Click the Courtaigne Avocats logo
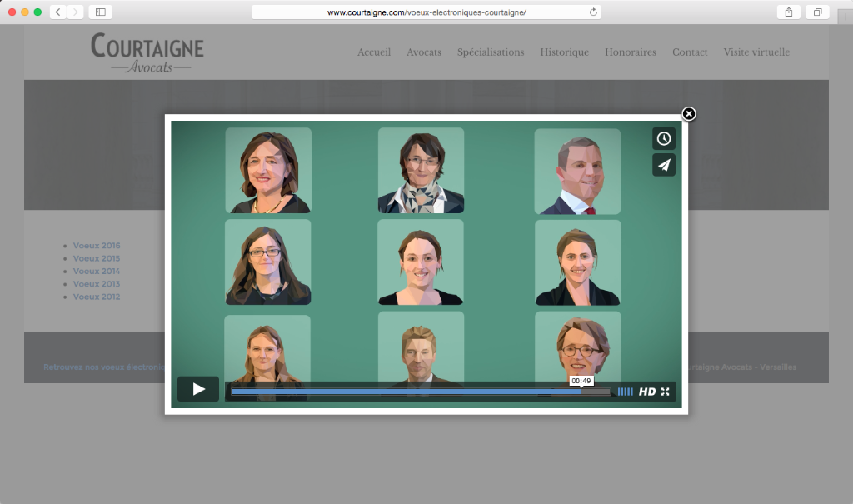The image size is (853, 504). tap(147, 52)
